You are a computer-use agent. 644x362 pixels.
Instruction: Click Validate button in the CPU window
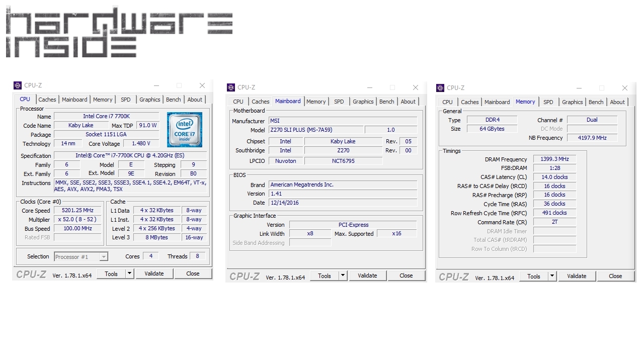154,274
